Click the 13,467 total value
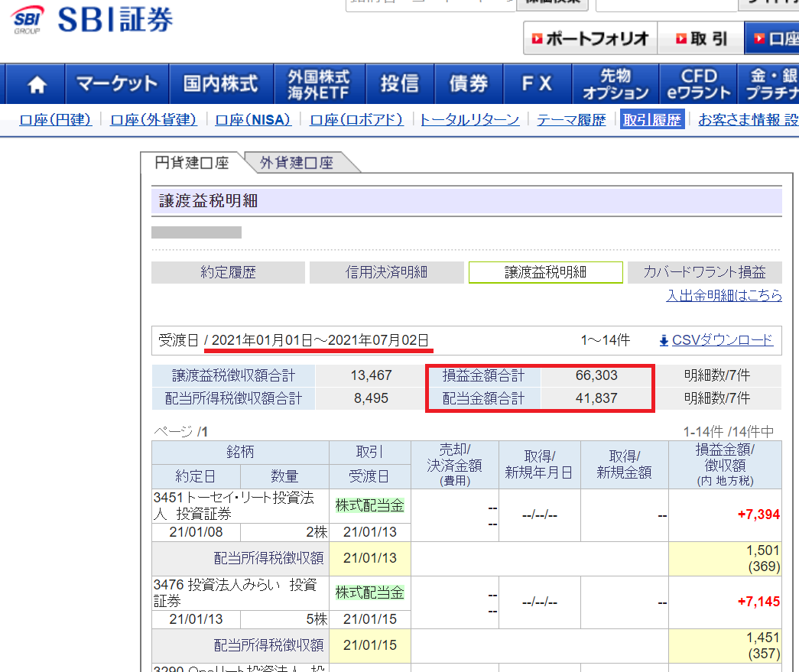The image size is (799, 672). tap(371, 375)
